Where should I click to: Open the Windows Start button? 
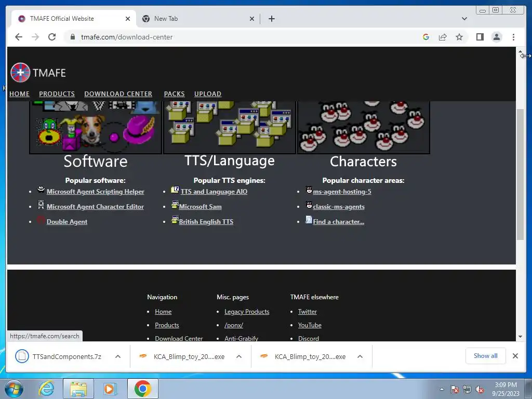point(14,389)
